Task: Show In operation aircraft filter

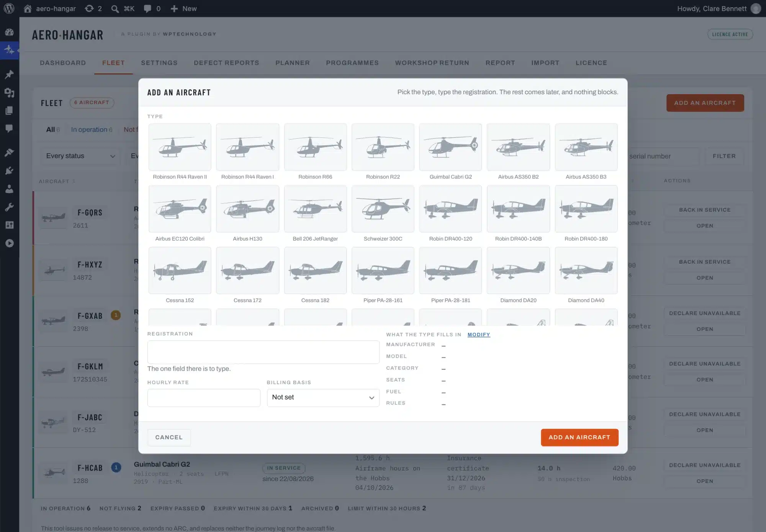Action: click(92, 129)
